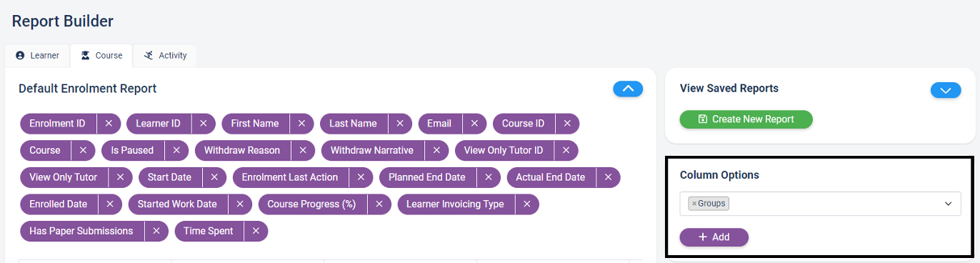Viewport: 980px width, 263px height.
Task: Delete the Email column tag
Action: point(474,124)
